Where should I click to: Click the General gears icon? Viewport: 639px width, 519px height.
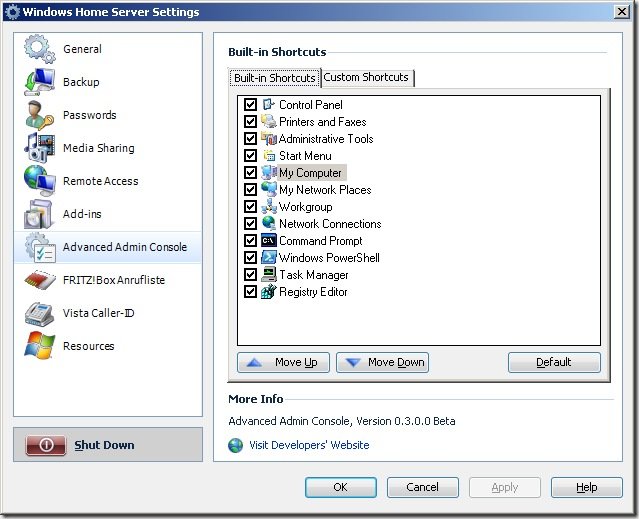[x=39, y=49]
